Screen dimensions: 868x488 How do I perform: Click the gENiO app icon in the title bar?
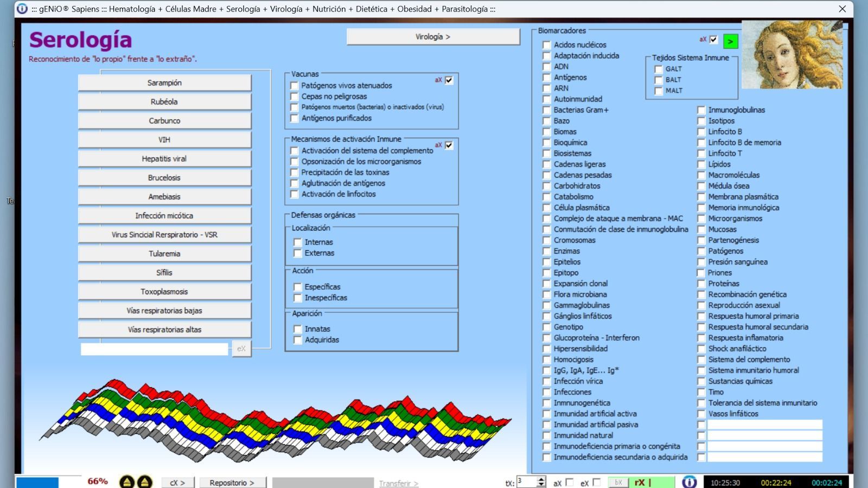pyautogui.click(x=22, y=9)
